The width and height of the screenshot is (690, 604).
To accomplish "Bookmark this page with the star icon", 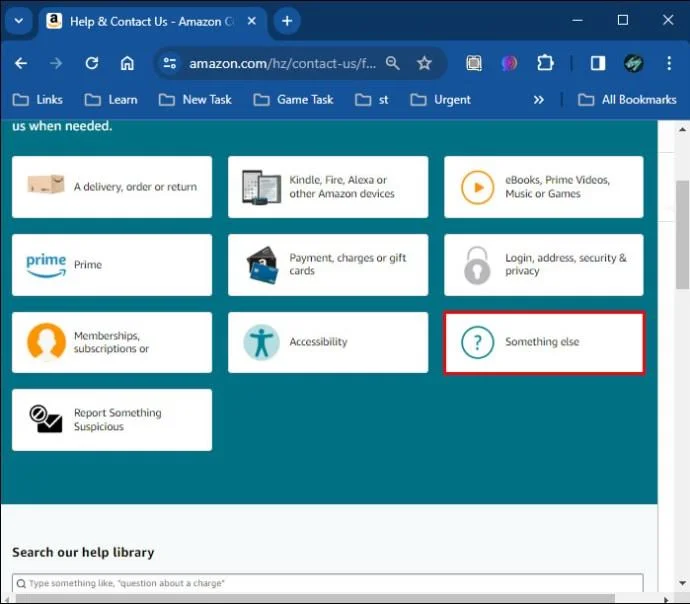I will [x=424, y=63].
